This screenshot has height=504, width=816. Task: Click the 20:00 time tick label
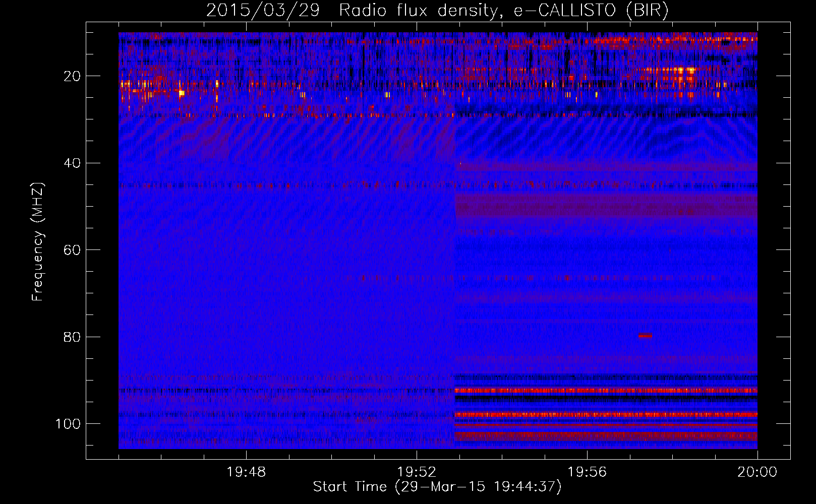tap(757, 472)
